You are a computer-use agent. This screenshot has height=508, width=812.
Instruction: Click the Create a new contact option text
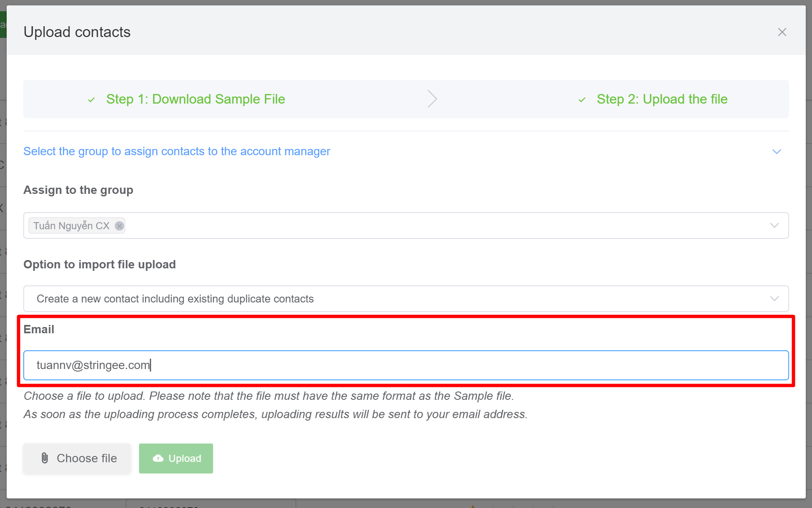tap(175, 299)
